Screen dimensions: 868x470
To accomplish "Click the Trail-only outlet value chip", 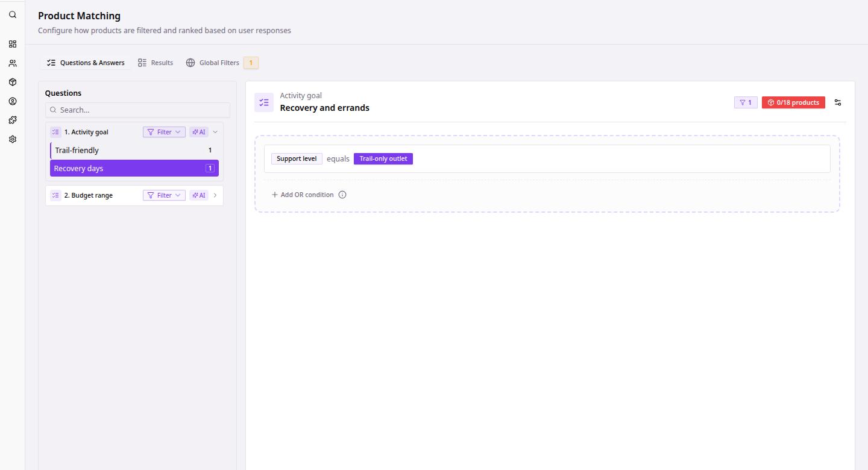I will 383,158.
